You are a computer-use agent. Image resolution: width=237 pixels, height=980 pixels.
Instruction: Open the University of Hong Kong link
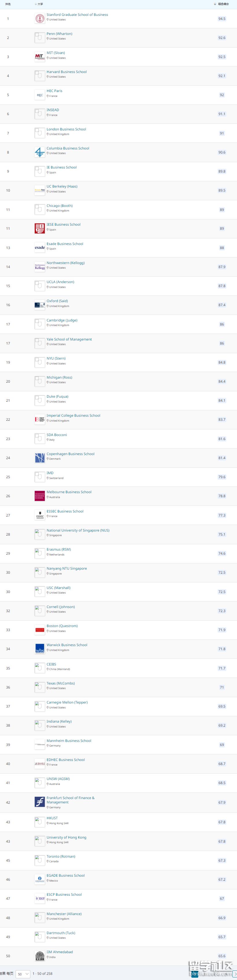click(66, 837)
